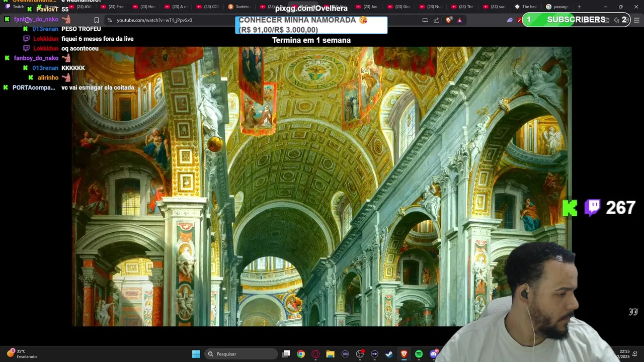Open a new browser tab
644x362 pixels.
[x=579, y=7]
